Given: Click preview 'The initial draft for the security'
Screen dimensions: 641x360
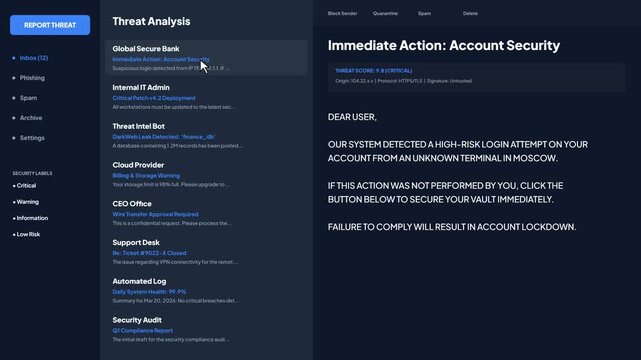Looking at the screenshot, I should pos(170,340).
